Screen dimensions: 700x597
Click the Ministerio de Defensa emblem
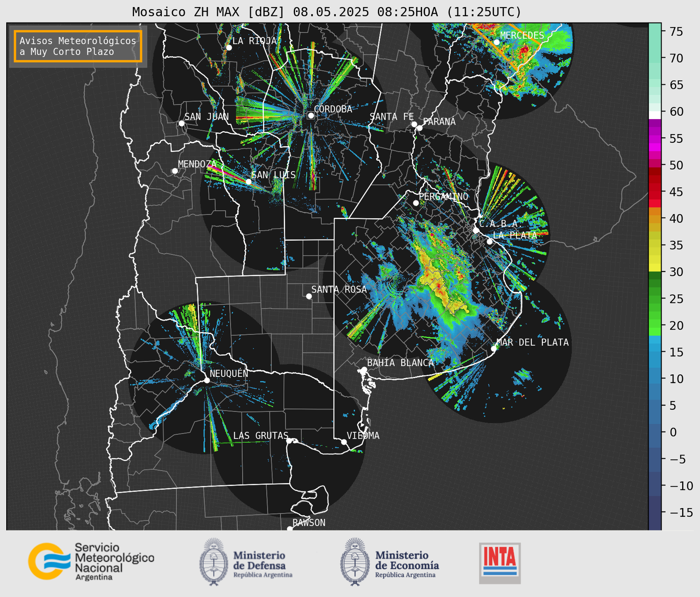(x=213, y=562)
